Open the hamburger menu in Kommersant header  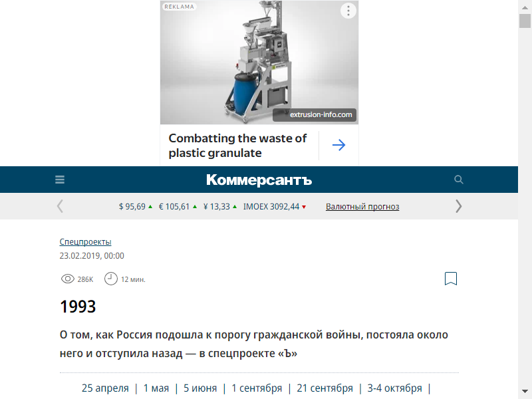click(60, 180)
